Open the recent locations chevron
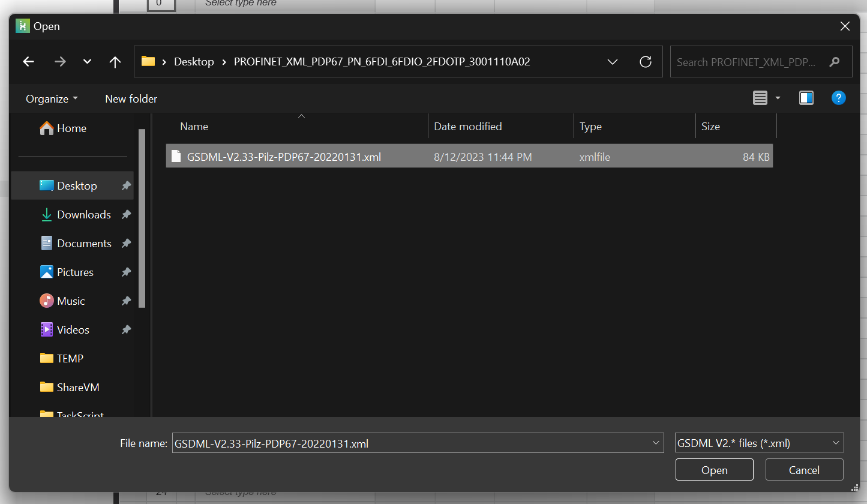The image size is (867, 504). [x=88, y=61]
